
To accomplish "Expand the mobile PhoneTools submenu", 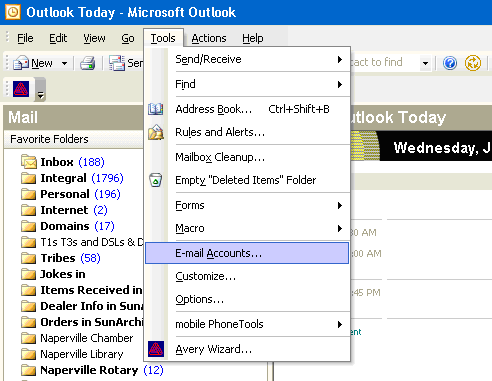I will (340, 324).
